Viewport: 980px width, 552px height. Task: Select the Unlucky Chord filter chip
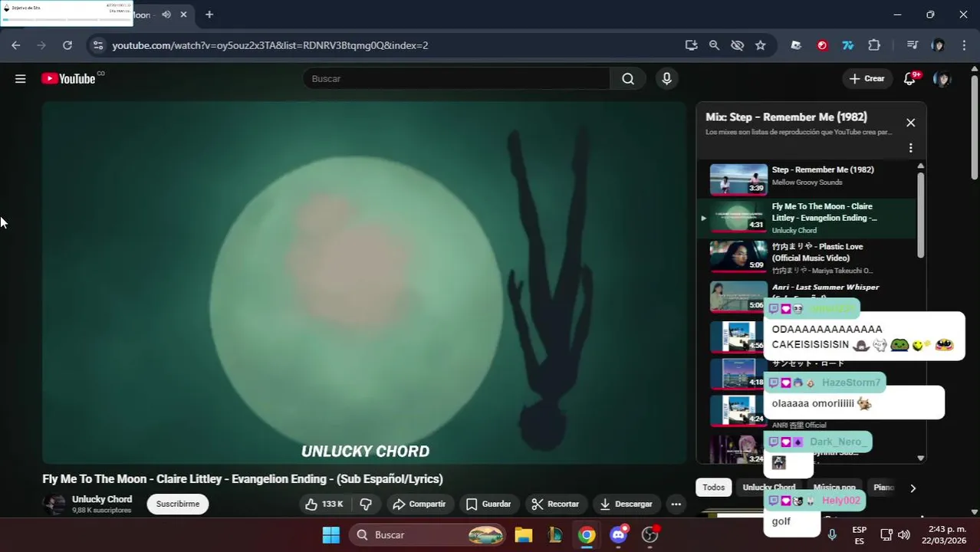click(x=769, y=488)
